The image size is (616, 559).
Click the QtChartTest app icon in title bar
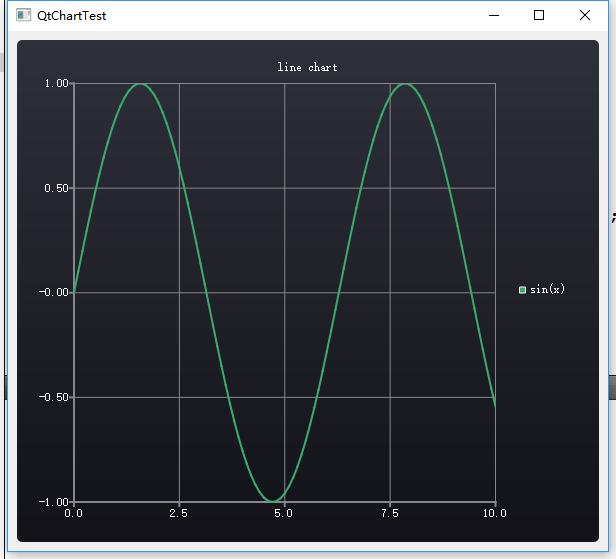pos(23,15)
